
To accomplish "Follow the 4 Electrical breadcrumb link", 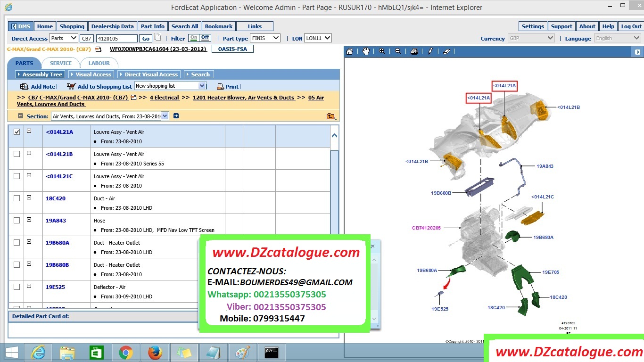I will coord(165,98).
